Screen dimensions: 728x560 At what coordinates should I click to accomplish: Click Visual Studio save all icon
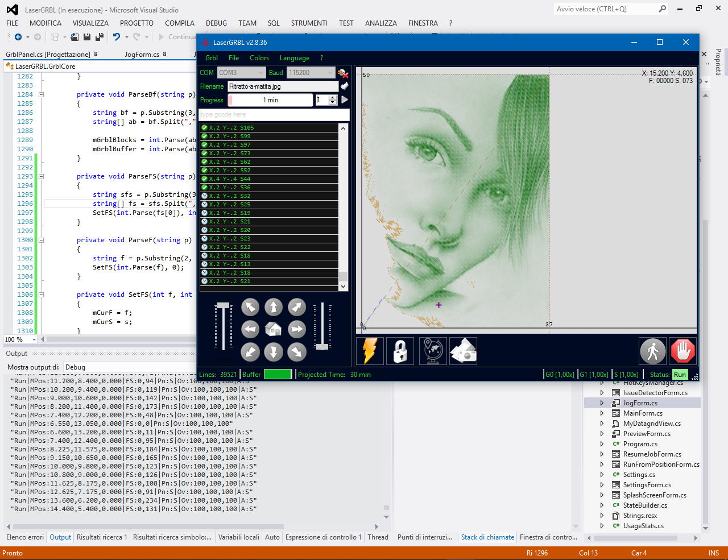point(100,37)
